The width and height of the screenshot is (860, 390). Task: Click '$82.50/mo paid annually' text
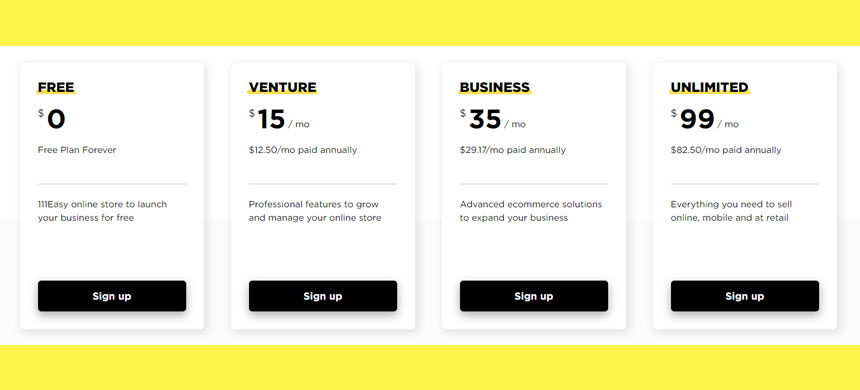tap(726, 150)
